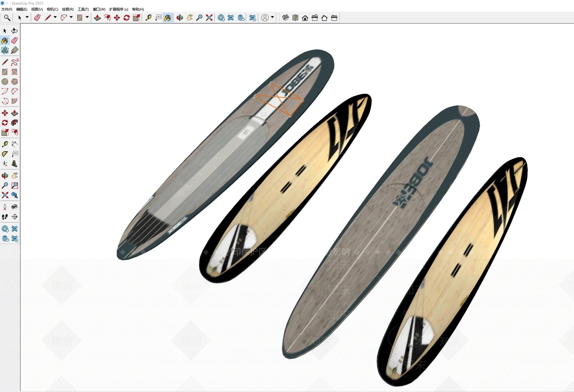Viewport: 574px width, 392px height.
Task: Click Zoom Extents in the top toolbar
Action: (x=209, y=18)
